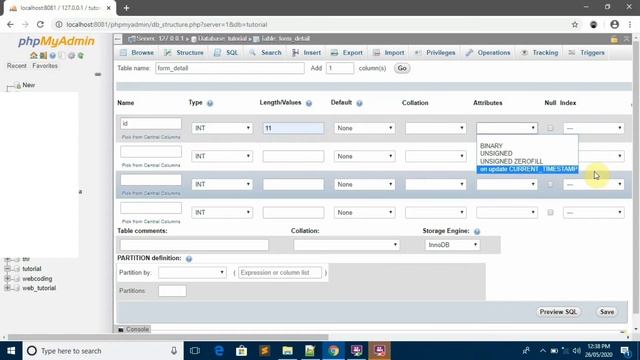Click the log out door icon in sidebar
Screen dimensions: 640x360
pos(43,56)
